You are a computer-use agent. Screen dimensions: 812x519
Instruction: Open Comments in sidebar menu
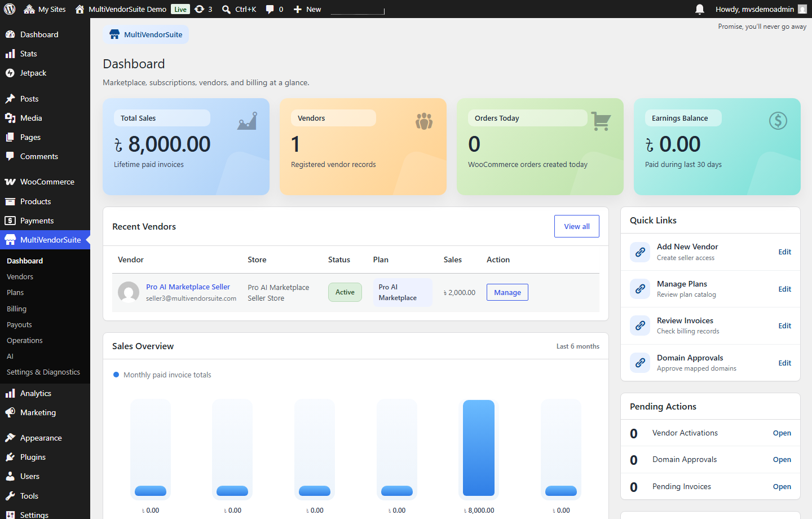[x=45, y=156]
